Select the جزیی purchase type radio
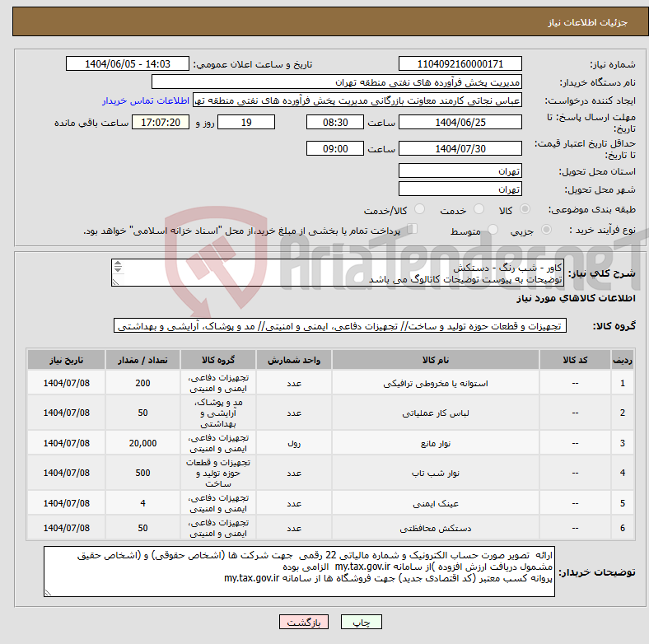 (x=546, y=230)
